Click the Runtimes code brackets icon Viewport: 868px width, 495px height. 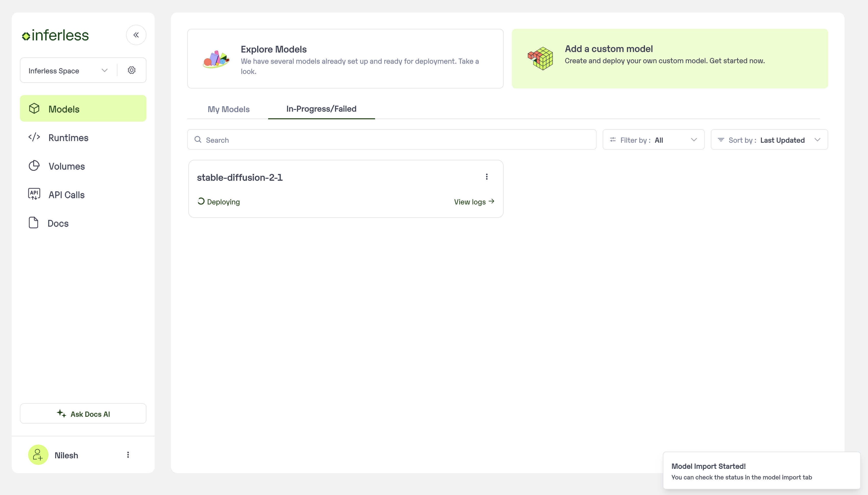coord(34,137)
